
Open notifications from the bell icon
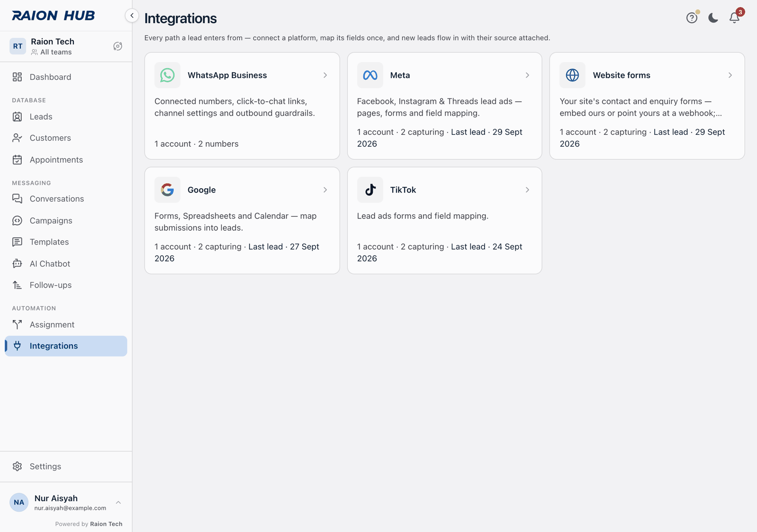click(734, 18)
